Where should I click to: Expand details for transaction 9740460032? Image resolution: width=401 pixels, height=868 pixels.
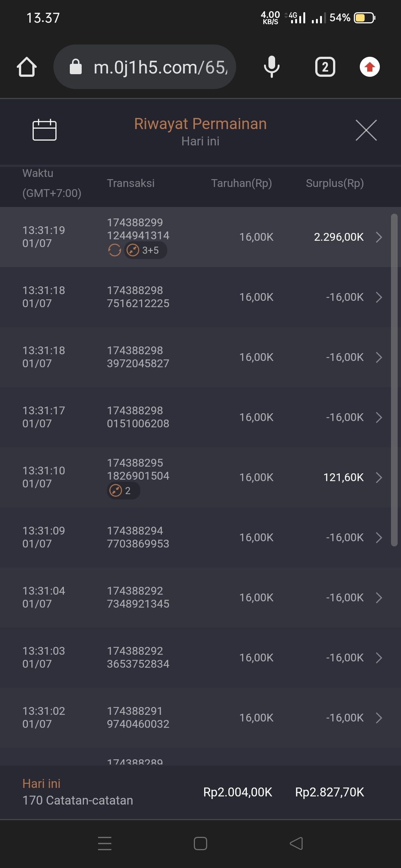click(379, 718)
